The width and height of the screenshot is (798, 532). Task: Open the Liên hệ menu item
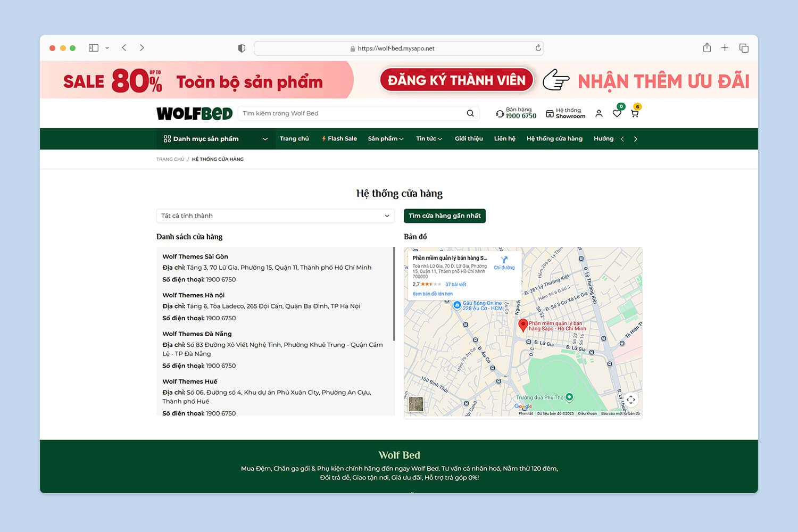click(505, 139)
